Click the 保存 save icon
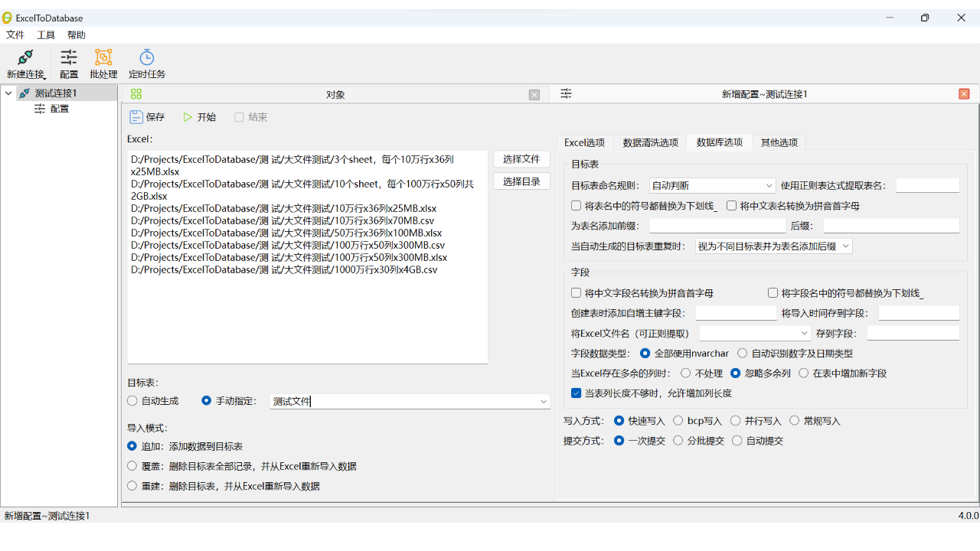 pyautogui.click(x=136, y=117)
